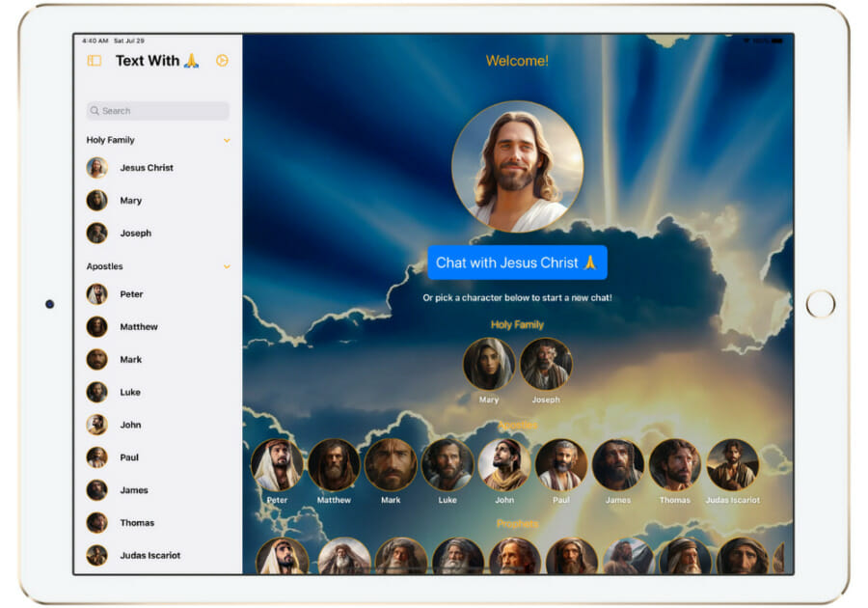The width and height of the screenshot is (868, 608).
Task: Click the Holy Family heading in main panel
Action: [x=517, y=325]
